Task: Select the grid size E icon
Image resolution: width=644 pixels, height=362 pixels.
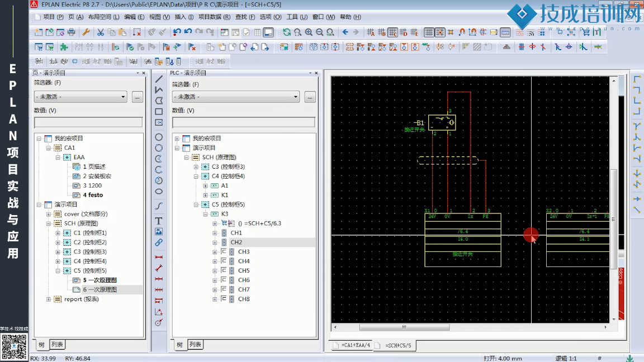Action: coord(414,32)
